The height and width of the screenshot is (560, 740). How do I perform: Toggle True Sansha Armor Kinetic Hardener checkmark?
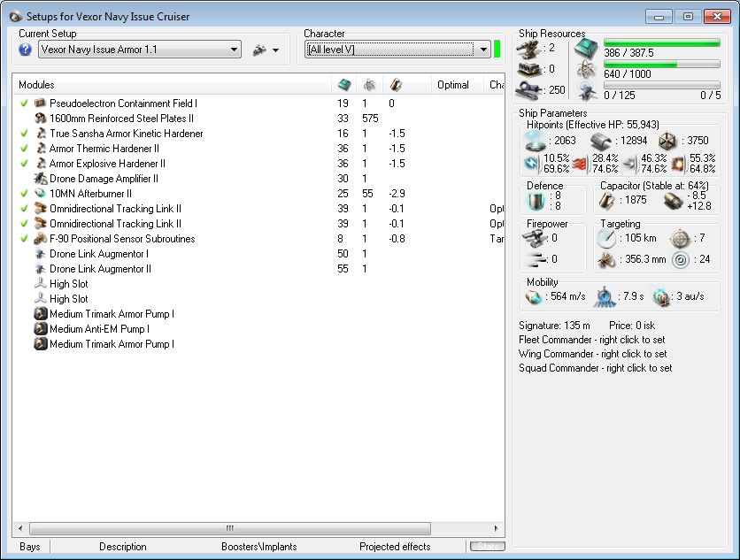click(x=24, y=133)
